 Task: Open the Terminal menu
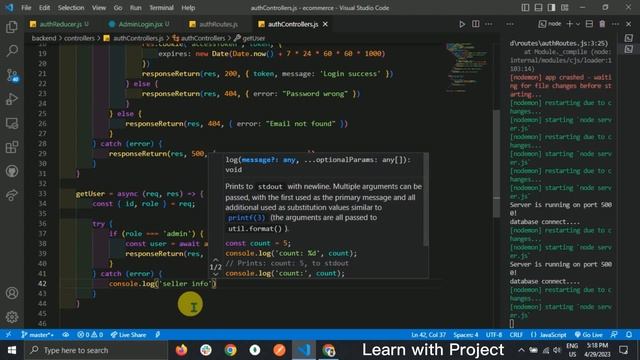click(161, 8)
